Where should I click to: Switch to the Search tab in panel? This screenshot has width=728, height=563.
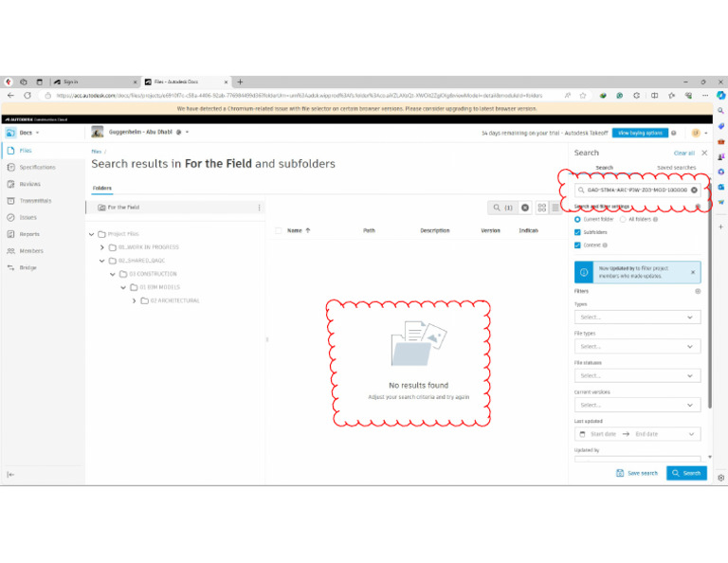[x=604, y=168]
